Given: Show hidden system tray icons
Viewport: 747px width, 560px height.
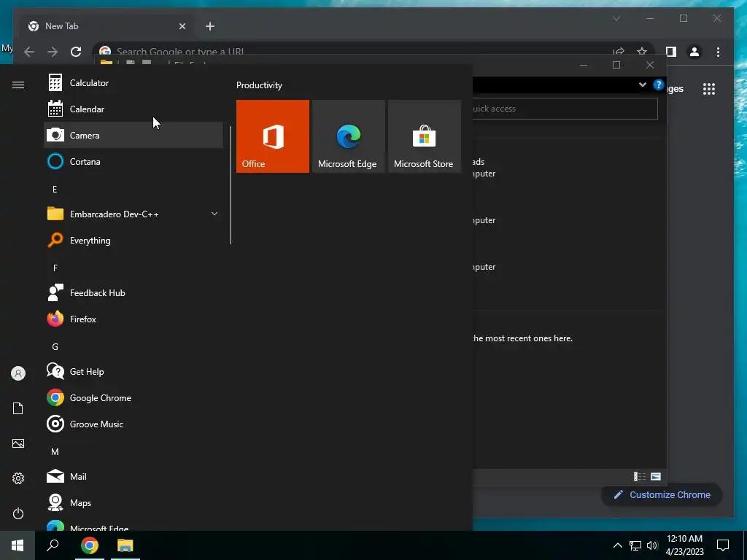Looking at the screenshot, I should tap(617, 545).
